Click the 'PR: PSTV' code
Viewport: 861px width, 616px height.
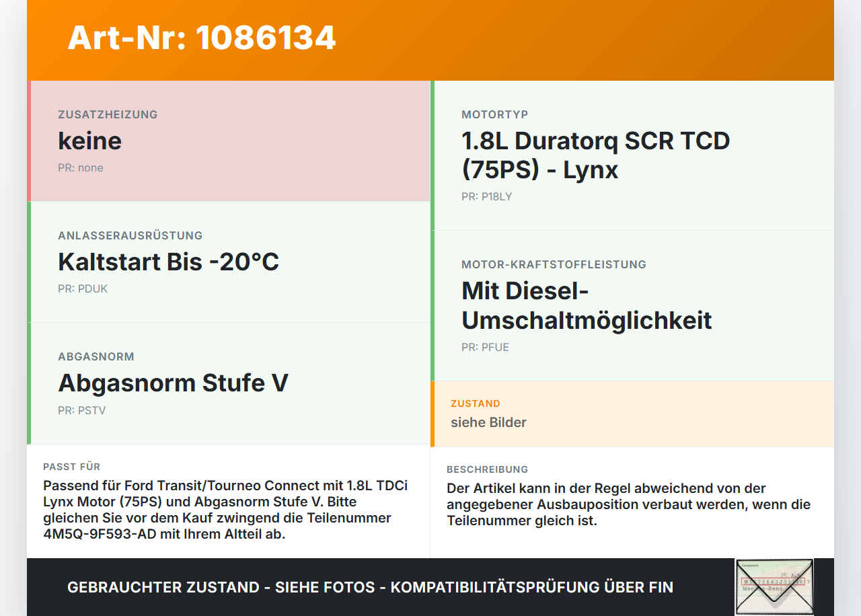click(x=82, y=410)
